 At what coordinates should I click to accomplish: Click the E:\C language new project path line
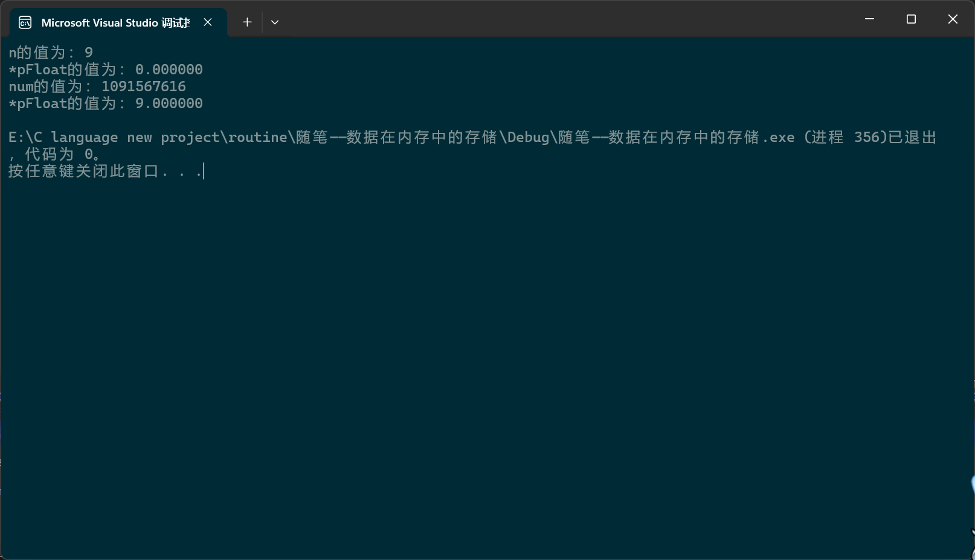472,137
